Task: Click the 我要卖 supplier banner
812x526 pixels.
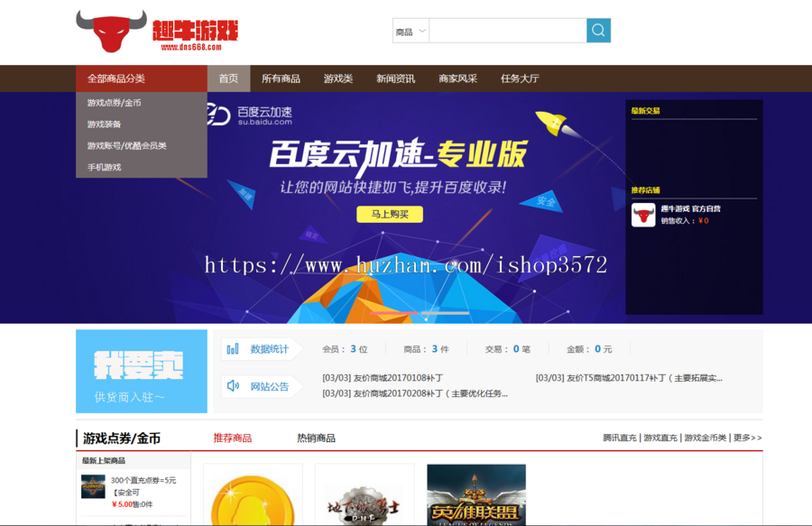Action: point(142,371)
